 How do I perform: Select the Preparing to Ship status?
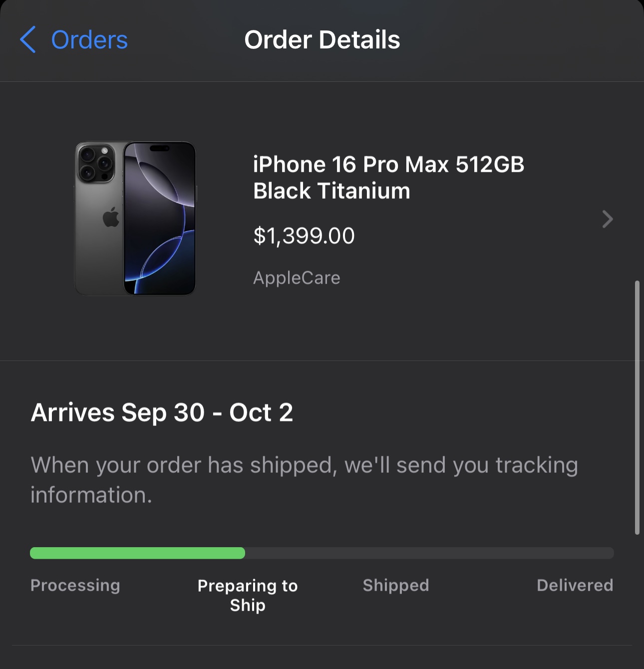point(248,595)
